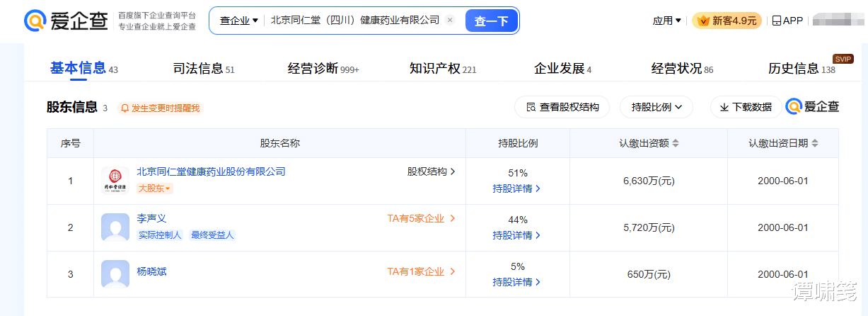Clear the search box with the X icon
Image resolution: width=868 pixels, height=316 pixels.
[450, 21]
